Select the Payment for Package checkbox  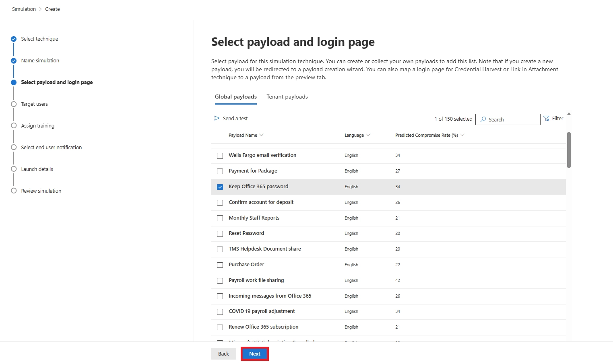(220, 171)
